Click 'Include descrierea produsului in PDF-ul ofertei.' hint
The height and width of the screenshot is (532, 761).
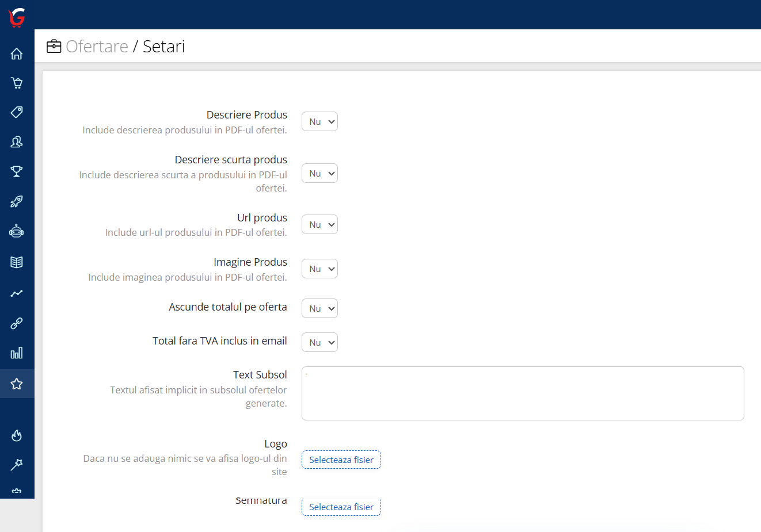tap(185, 130)
